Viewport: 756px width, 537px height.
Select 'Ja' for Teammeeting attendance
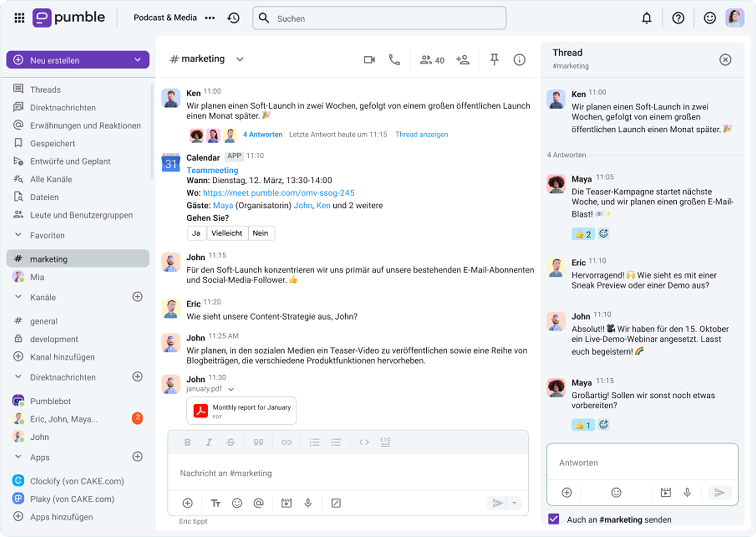pyautogui.click(x=196, y=233)
